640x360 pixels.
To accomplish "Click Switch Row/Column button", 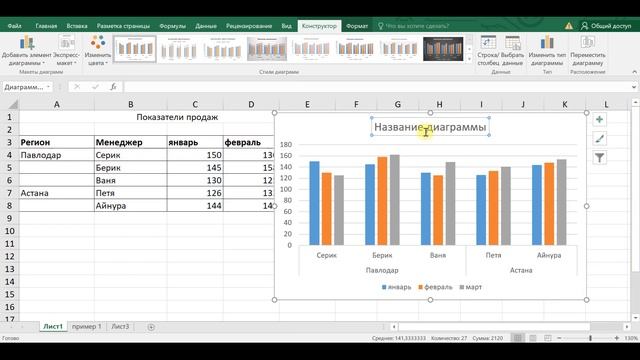I will 488,51.
